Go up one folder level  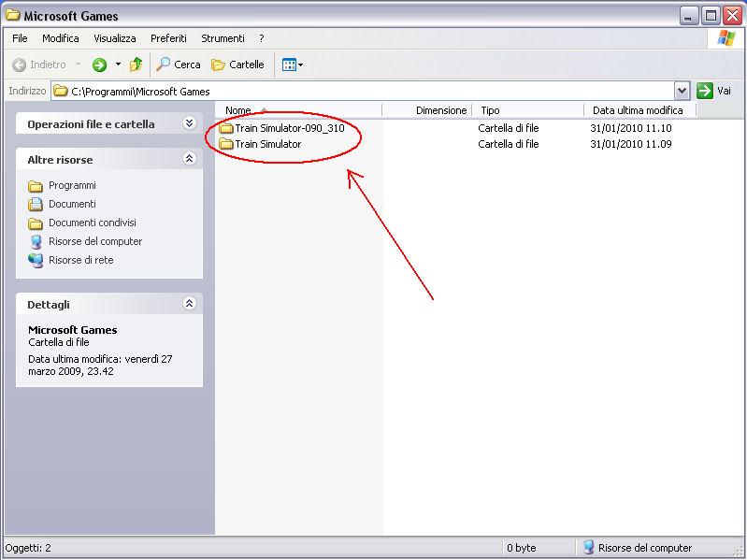[x=136, y=65]
